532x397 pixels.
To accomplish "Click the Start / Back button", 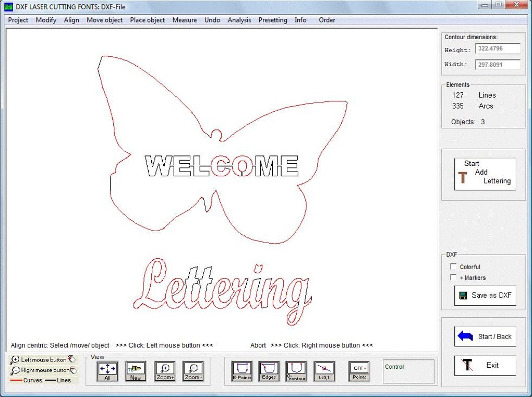I will pos(485,336).
